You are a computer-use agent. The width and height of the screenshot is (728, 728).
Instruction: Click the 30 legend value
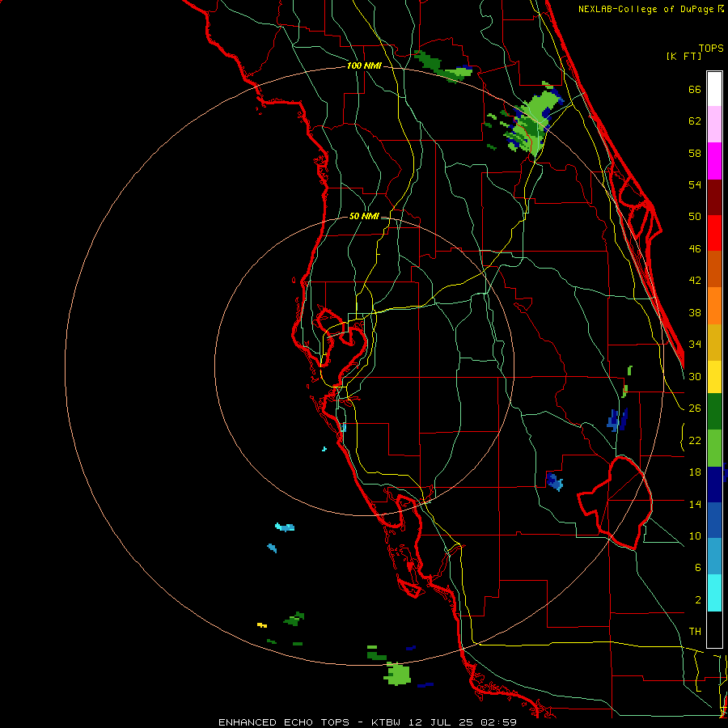[695, 376]
